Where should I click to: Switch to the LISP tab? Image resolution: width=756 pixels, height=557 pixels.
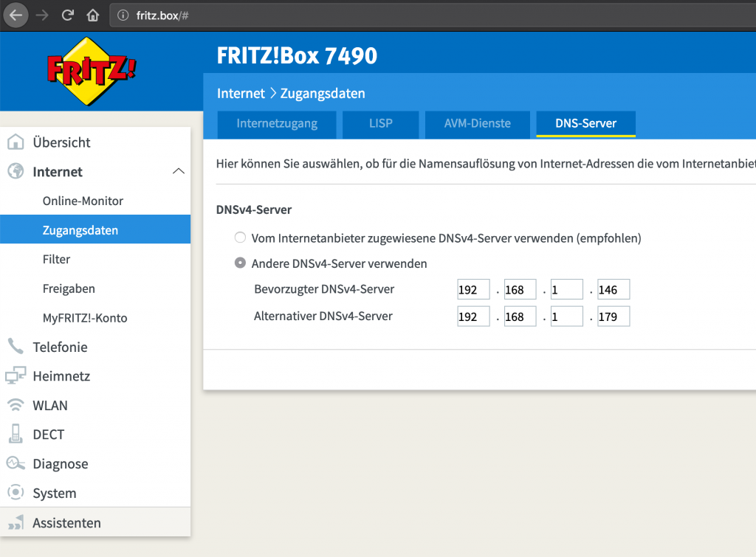380,124
